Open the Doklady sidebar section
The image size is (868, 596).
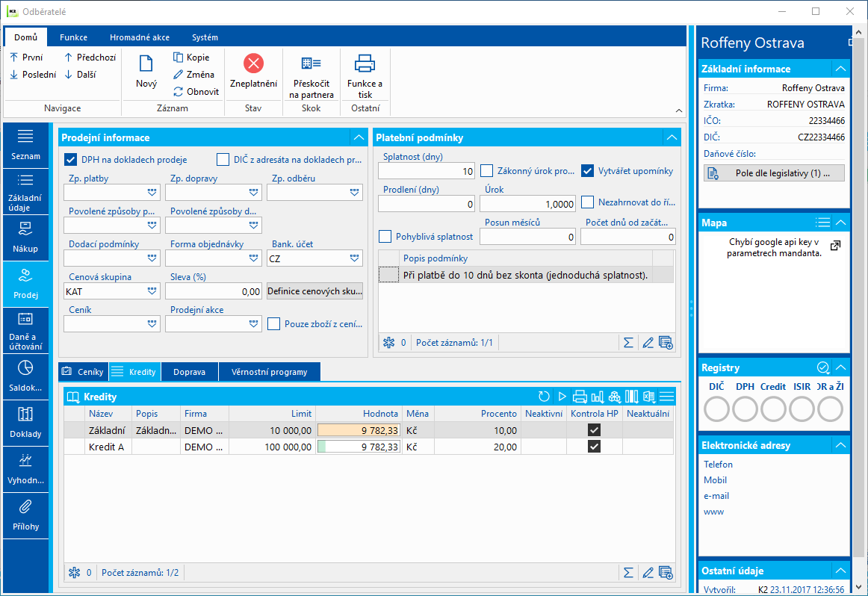click(25, 423)
